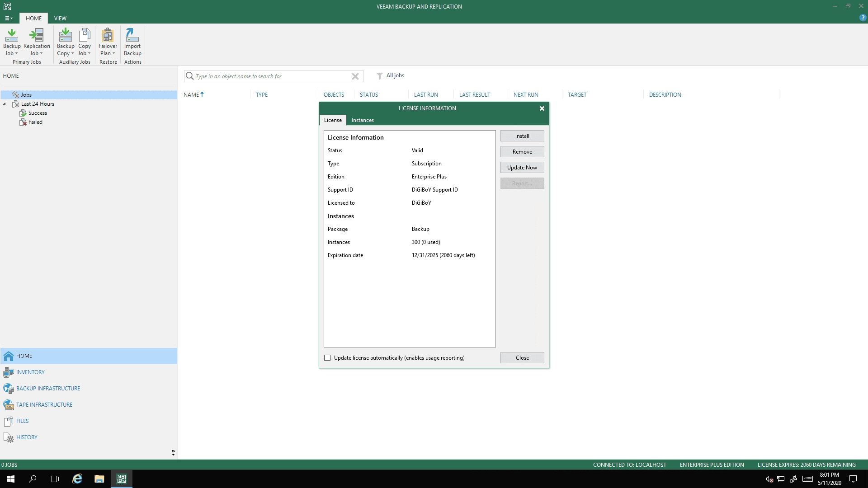Click the TAPE INFRASTRUCTURE pane icon
Image resolution: width=868 pixels, height=488 pixels.
pyautogui.click(x=9, y=405)
